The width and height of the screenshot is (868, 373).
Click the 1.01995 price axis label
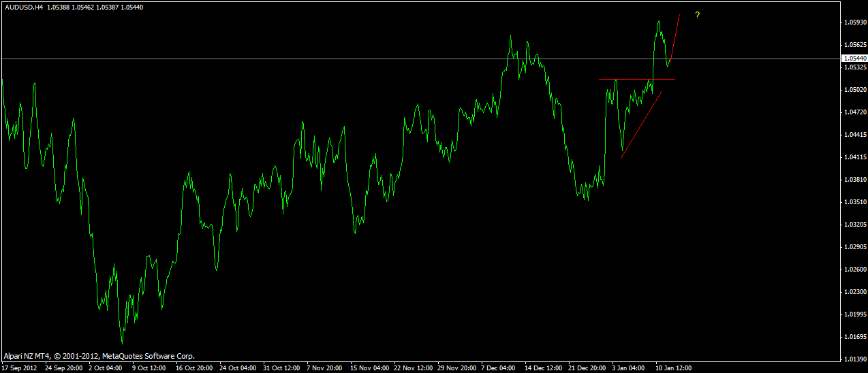click(x=854, y=314)
